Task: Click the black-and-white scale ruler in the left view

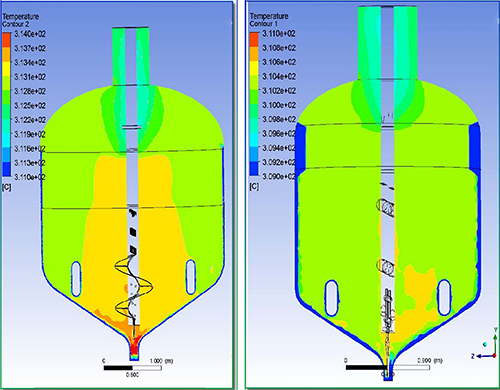Action: point(133,368)
